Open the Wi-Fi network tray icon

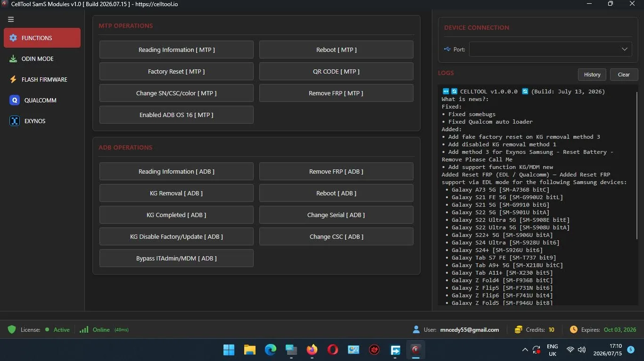pyautogui.click(x=570, y=350)
